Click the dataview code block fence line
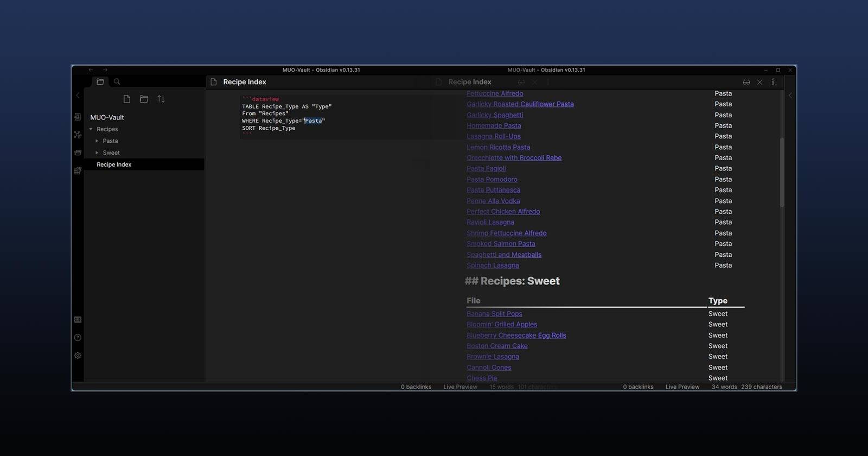The height and width of the screenshot is (456, 868). 261,99
